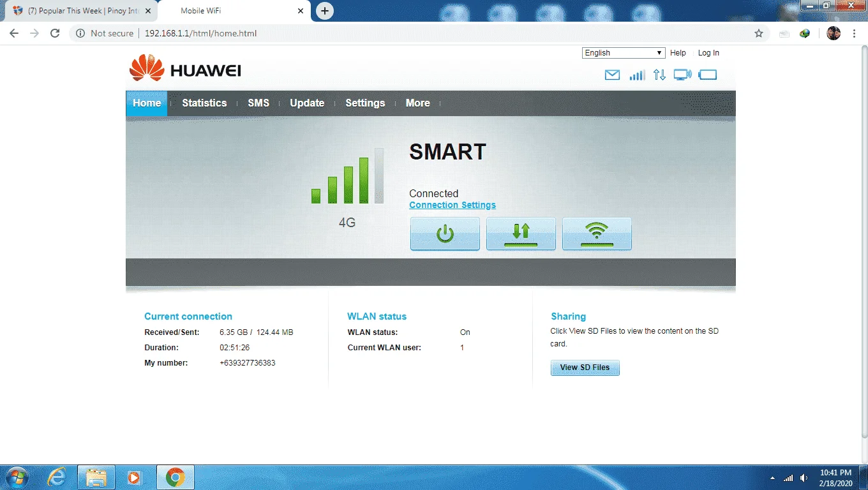Click the connected devices monitor icon
Viewport: 868px width, 490px height.
click(682, 75)
